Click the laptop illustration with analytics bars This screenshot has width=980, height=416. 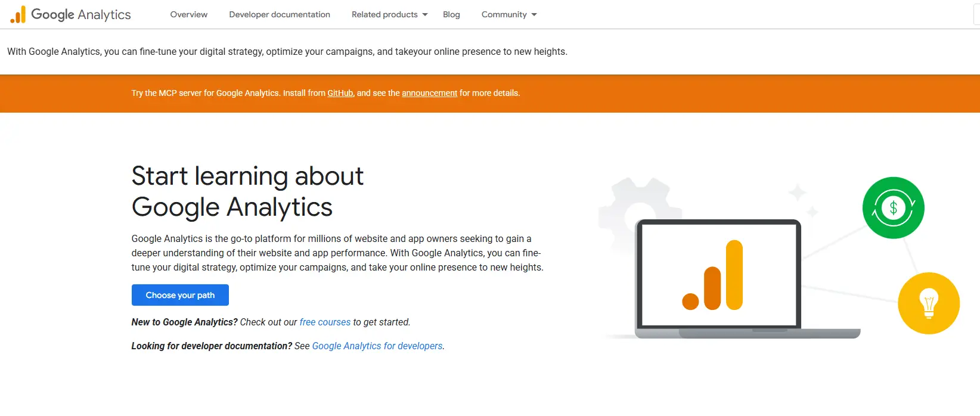(718, 277)
